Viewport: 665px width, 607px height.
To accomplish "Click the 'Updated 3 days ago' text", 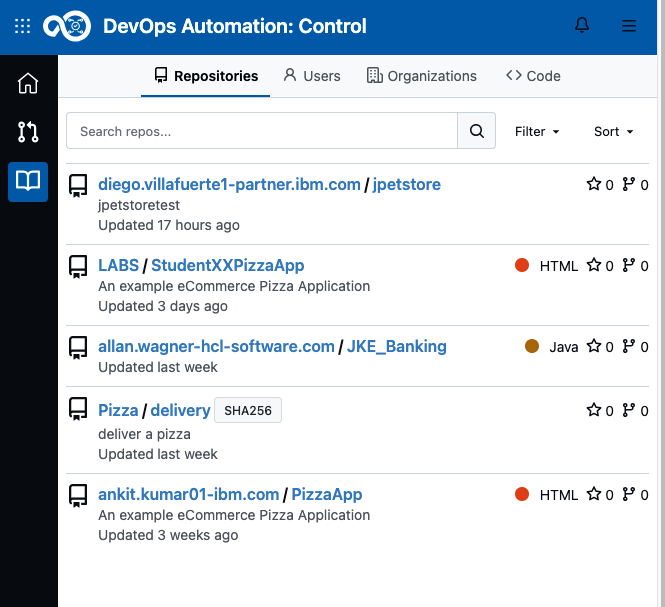I will (x=163, y=306).
